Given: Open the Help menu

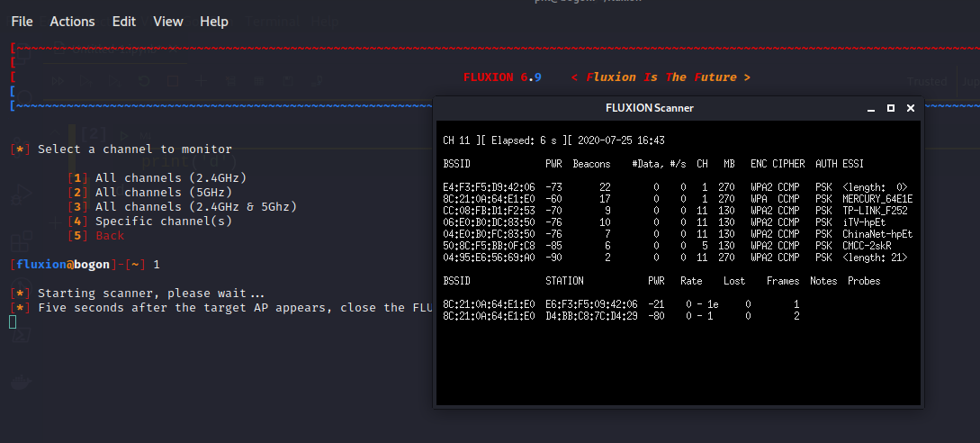Looking at the screenshot, I should click(214, 22).
